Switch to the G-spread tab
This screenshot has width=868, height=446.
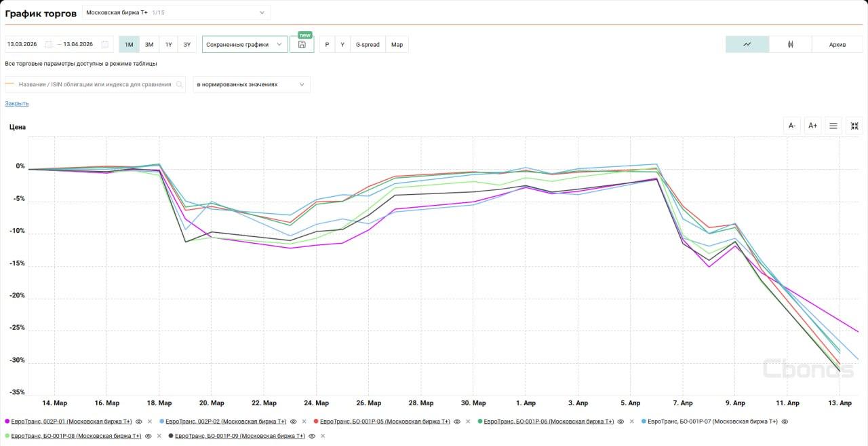click(x=368, y=45)
